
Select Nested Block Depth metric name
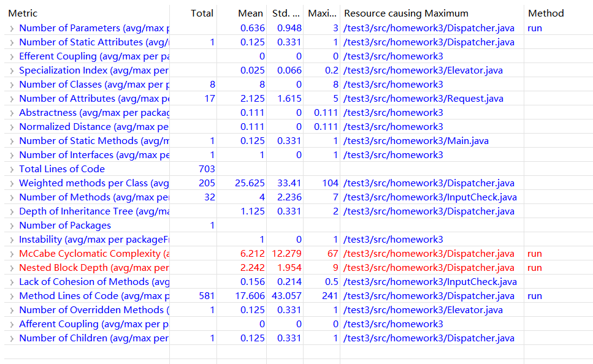click(x=94, y=268)
